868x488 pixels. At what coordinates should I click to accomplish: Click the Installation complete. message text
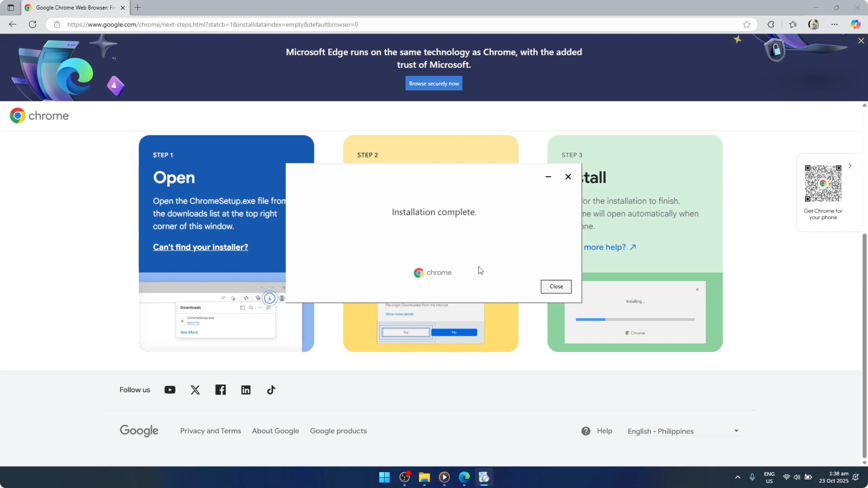click(x=434, y=212)
